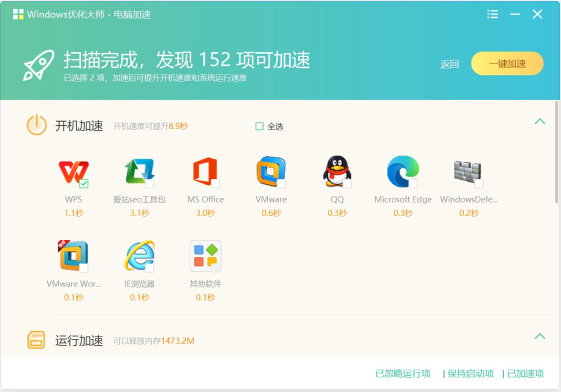Check the 其他软件 checkbox
The image size is (561, 392).
point(215,268)
